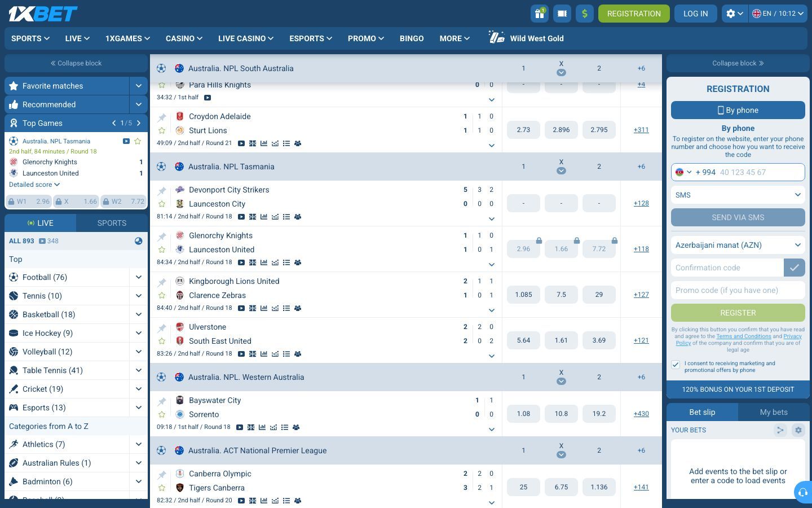The image size is (812, 508).
Task: Click the list icon for Ulverstone match
Action: tap(286, 354)
